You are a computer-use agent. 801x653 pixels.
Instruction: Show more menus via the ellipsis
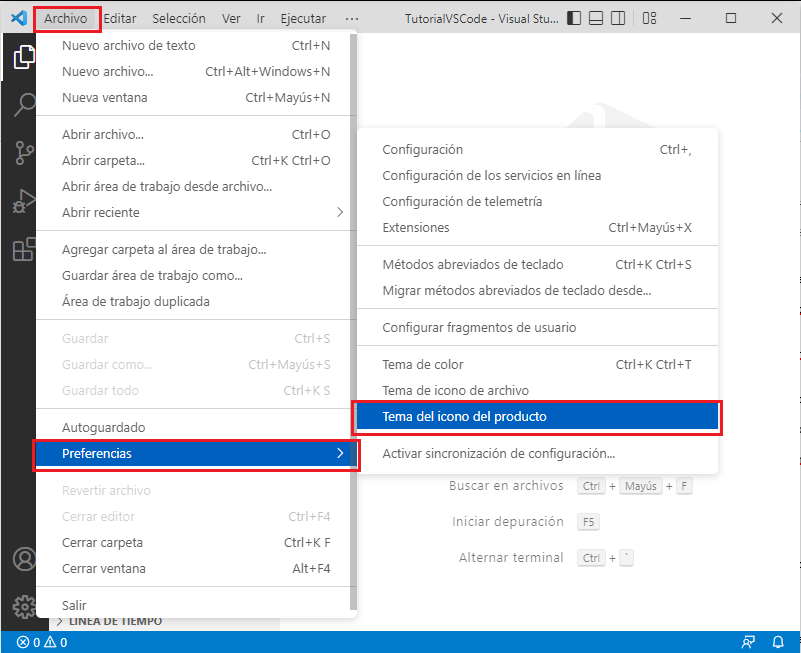(x=351, y=19)
